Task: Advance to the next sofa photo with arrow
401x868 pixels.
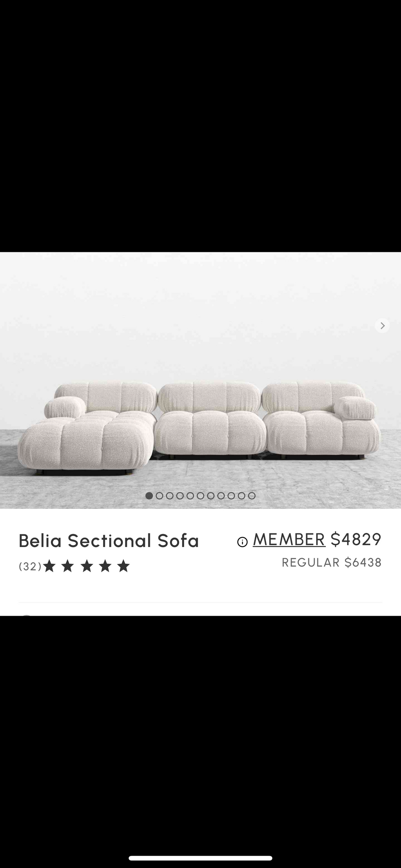Action: [x=382, y=325]
